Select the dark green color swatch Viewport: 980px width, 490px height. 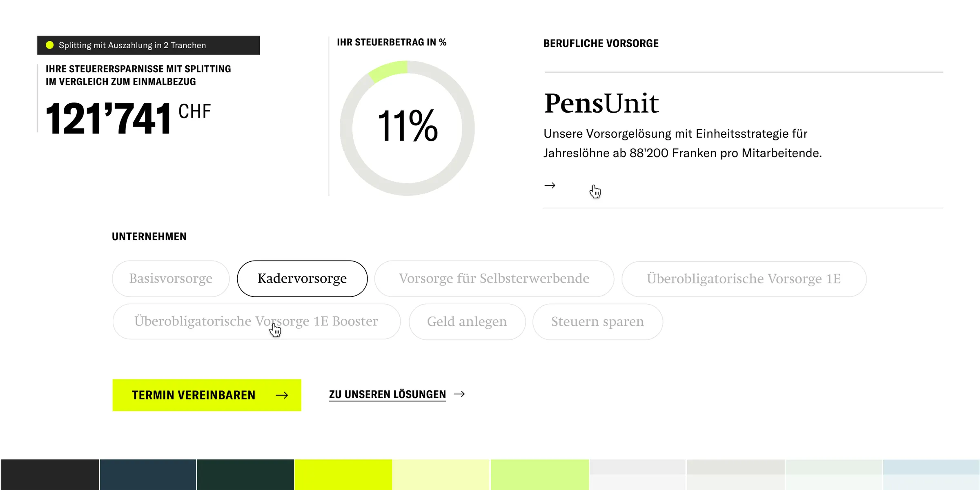coord(245,474)
